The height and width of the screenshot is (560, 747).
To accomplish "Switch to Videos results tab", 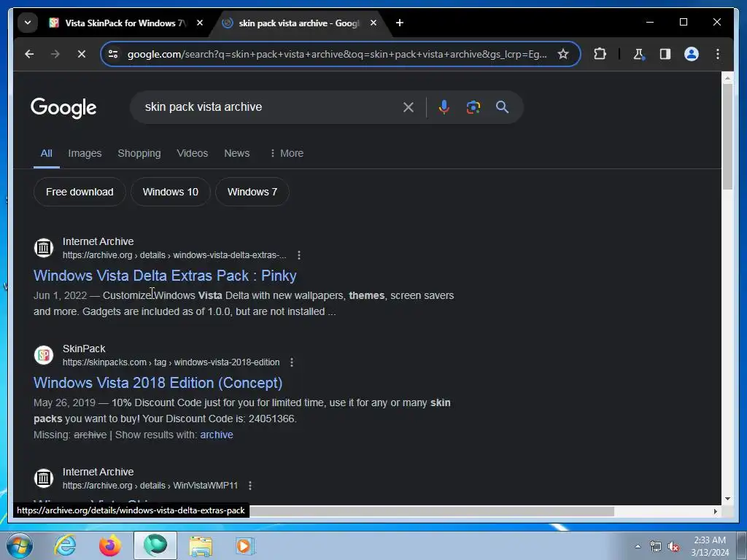I will click(x=193, y=153).
